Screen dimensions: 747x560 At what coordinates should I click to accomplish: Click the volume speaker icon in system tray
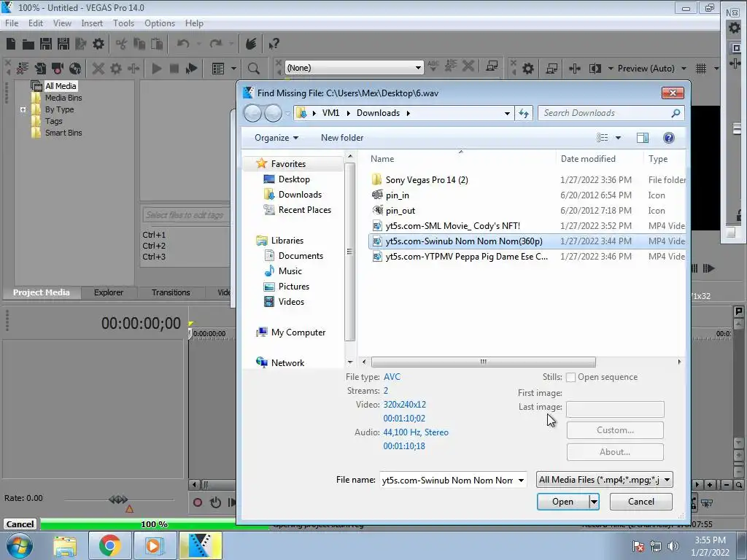point(673,546)
